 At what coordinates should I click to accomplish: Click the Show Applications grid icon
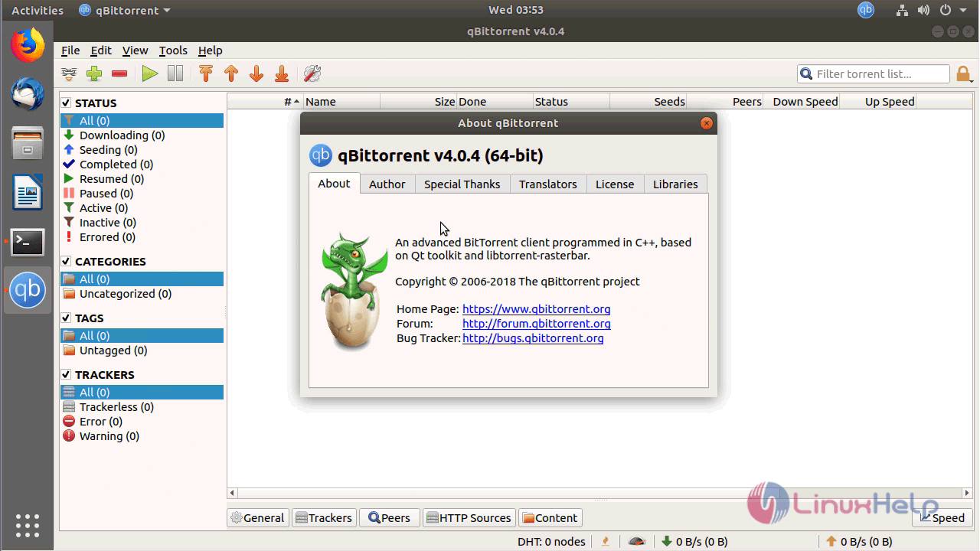coord(28,525)
